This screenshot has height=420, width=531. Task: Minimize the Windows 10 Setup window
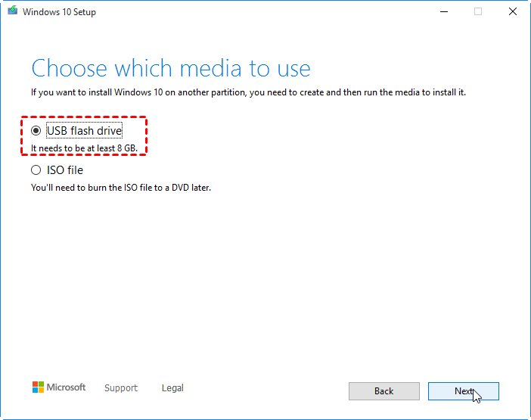(x=442, y=11)
